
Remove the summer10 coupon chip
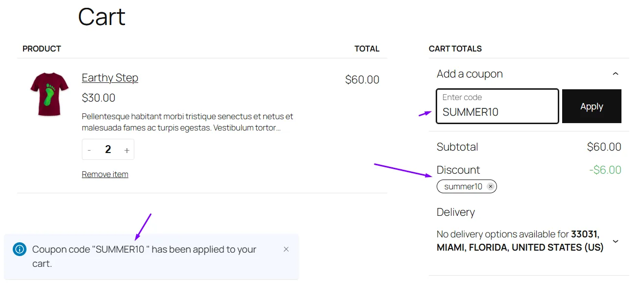(490, 186)
